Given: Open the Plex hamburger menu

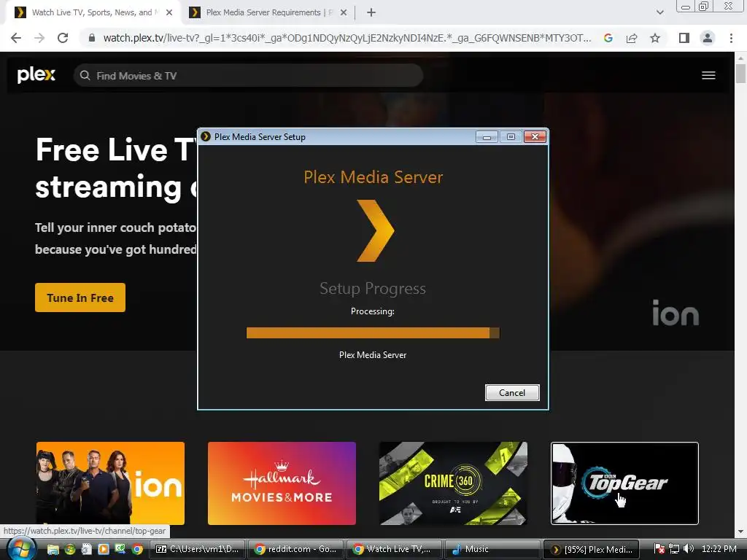Looking at the screenshot, I should tap(708, 75).
